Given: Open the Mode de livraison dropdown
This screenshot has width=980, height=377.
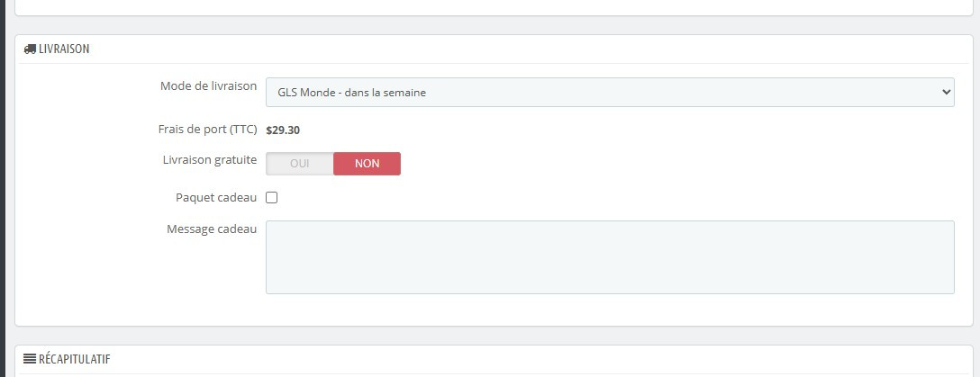Looking at the screenshot, I should pos(609,92).
